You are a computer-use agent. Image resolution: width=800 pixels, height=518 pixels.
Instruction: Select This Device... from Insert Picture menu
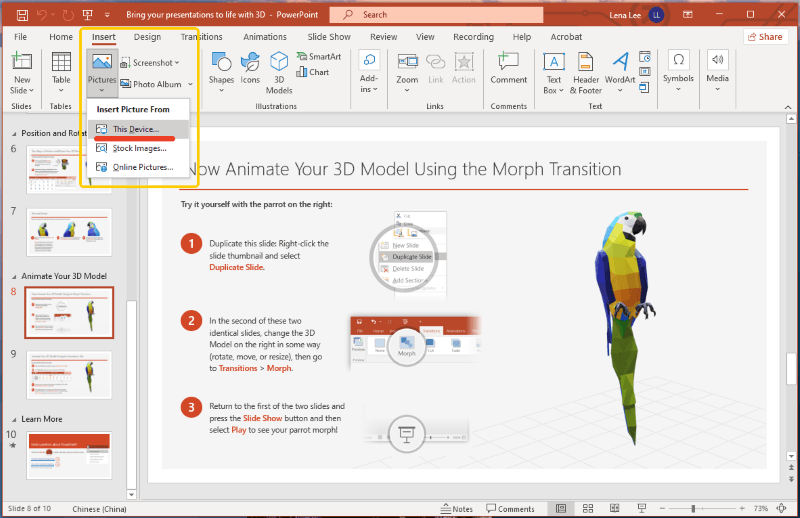[x=138, y=129]
